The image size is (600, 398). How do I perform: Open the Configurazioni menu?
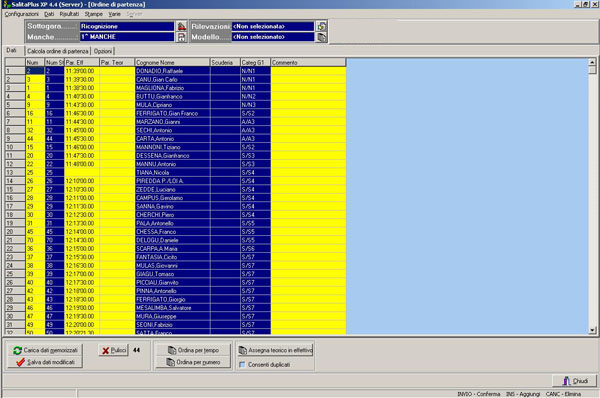(x=21, y=14)
